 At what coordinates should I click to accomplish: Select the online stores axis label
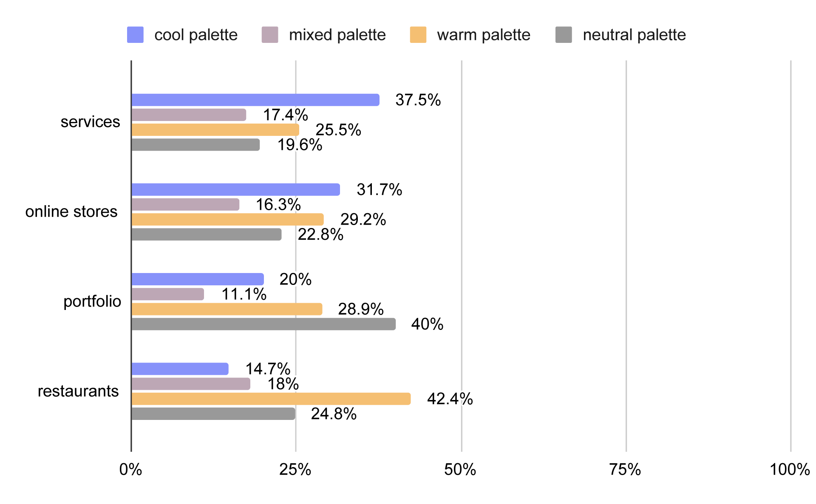click(71, 211)
